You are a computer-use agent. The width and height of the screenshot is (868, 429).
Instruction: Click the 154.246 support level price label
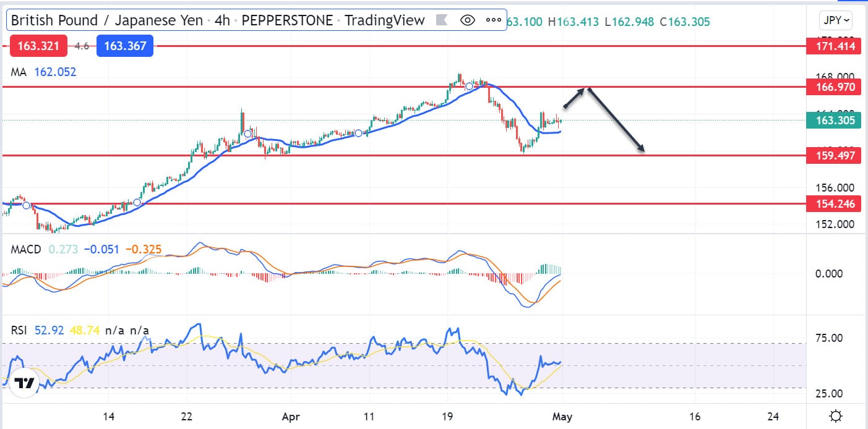(x=835, y=203)
